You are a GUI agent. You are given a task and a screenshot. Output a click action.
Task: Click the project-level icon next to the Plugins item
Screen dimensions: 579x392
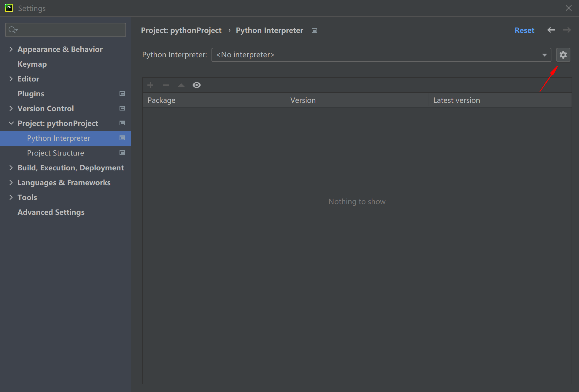click(x=122, y=94)
